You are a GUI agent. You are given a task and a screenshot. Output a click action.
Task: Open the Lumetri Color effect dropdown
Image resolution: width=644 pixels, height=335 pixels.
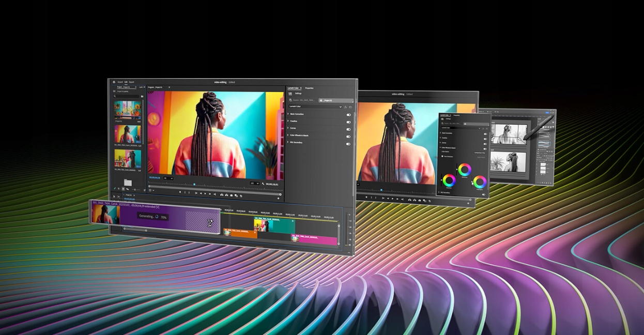tap(315, 106)
